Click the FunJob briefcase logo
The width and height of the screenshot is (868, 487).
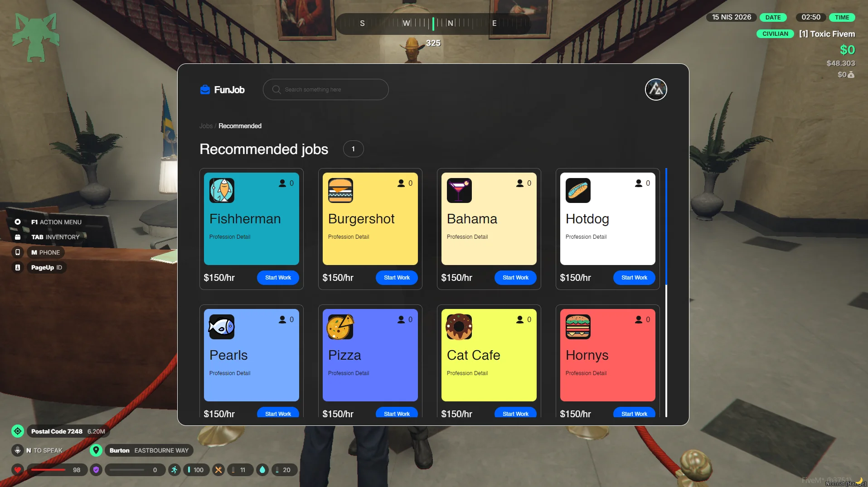[x=205, y=90]
